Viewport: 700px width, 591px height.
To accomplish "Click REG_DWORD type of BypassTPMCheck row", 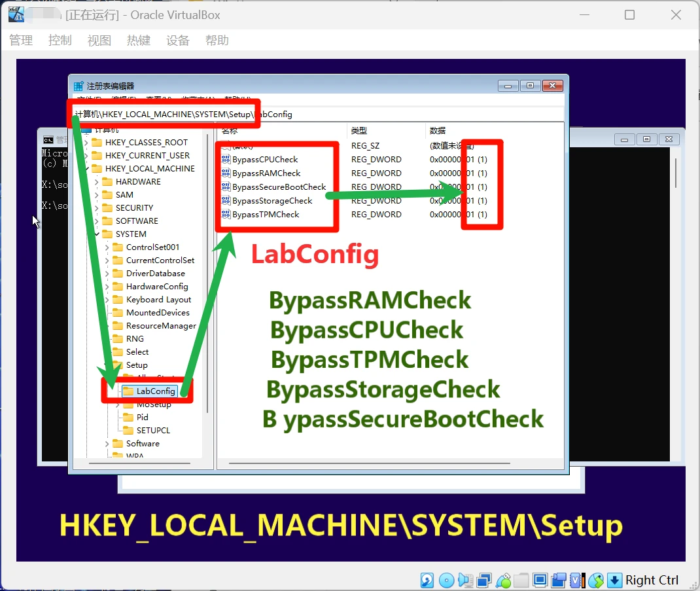I will click(376, 215).
